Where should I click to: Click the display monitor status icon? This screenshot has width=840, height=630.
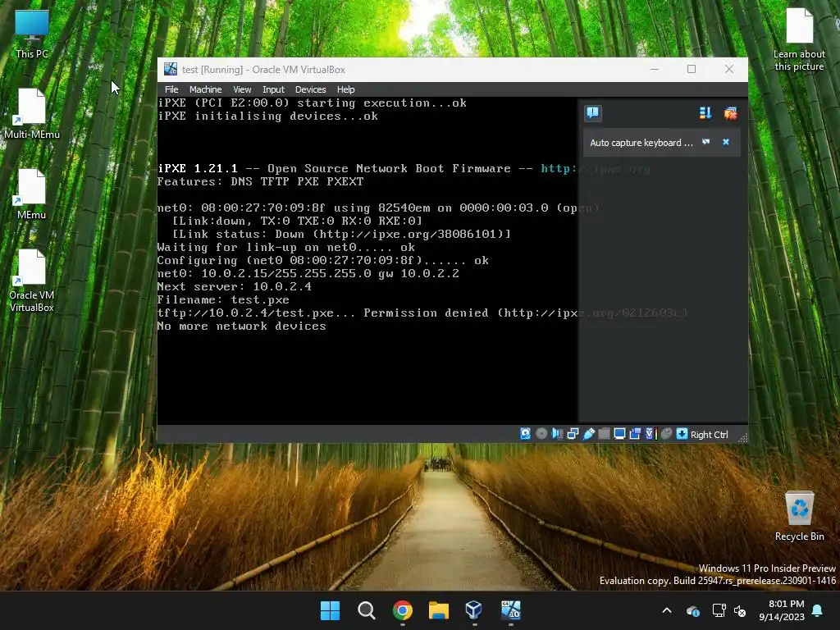(619, 434)
